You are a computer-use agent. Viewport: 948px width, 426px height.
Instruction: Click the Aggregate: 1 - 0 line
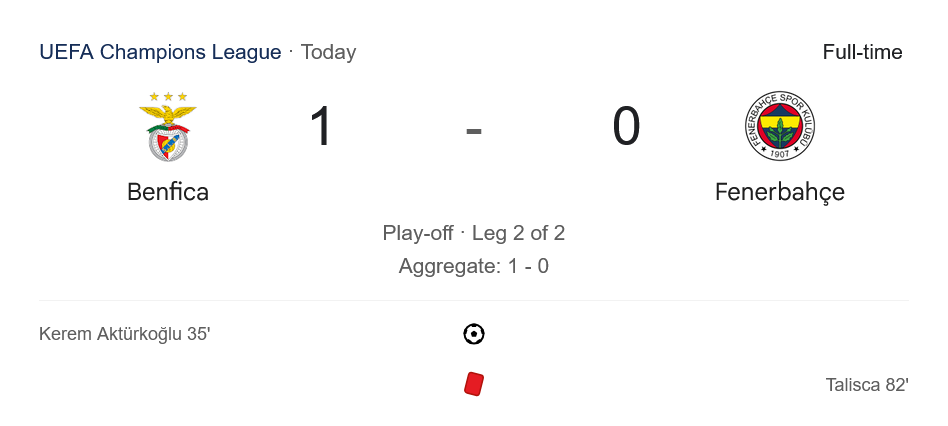[474, 266]
